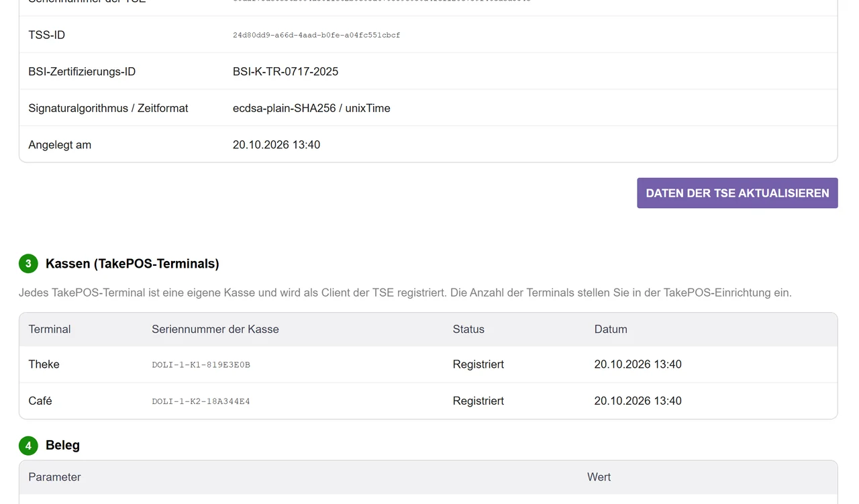Viewport: 859px width, 504px height.
Task: Select the TSS-ID row label
Action: 47,35
